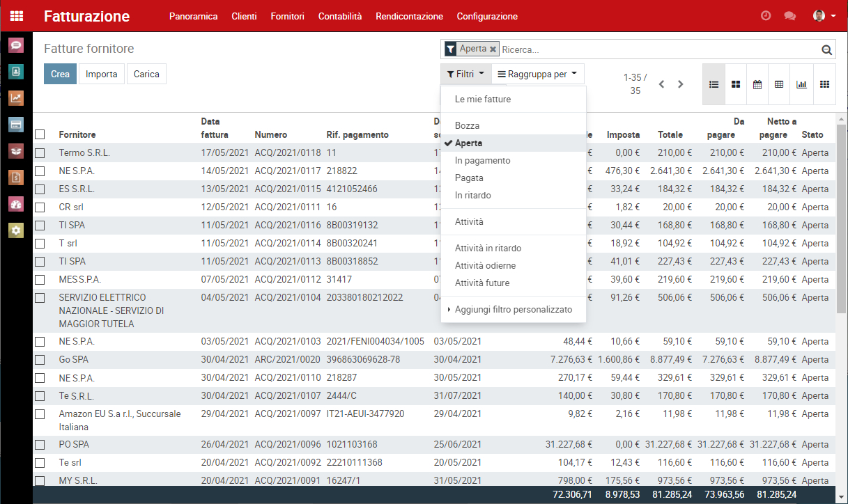Tick the Go SPA row checkbox
Screen dimensions: 848x504
[40, 360]
